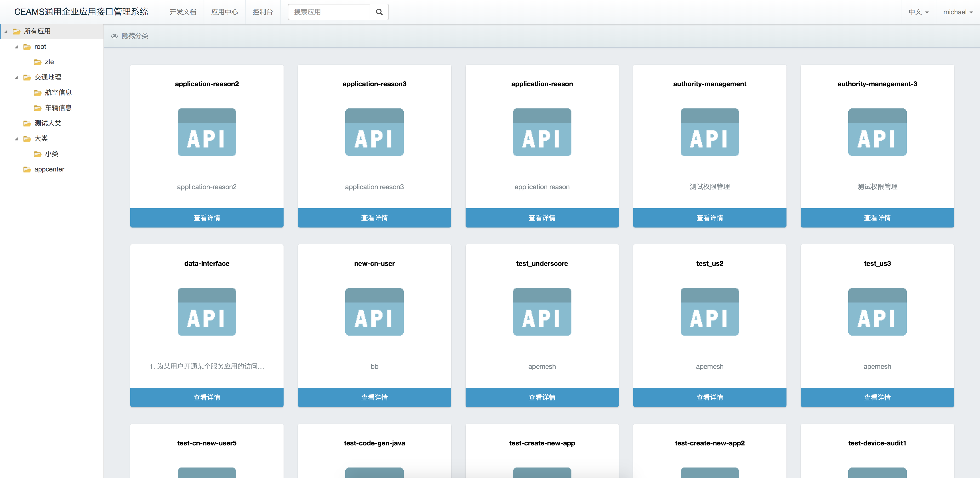The width and height of the screenshot is (980, 478).
Task: Click the test_us2 API icon
Action: pos(710,312)
